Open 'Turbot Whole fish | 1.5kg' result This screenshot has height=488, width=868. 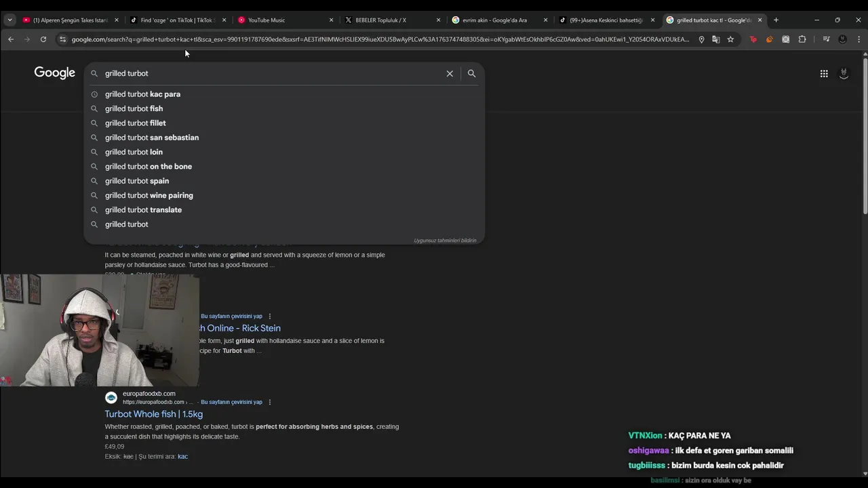[x=153, y=414]
